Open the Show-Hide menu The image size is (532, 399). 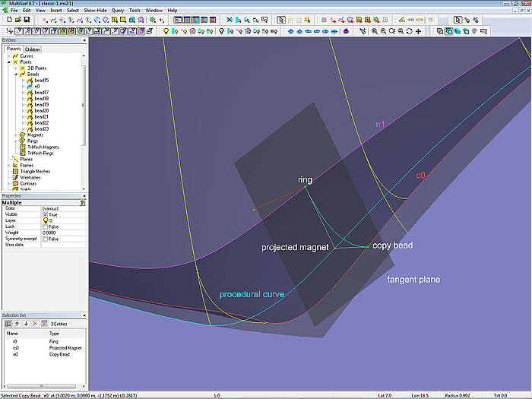[x=93, y=10]
